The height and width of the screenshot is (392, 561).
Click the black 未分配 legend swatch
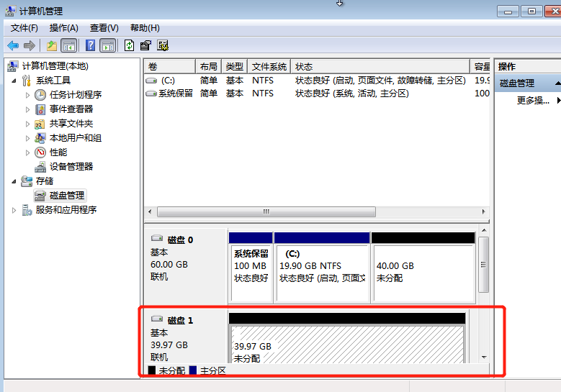(152, 370)
